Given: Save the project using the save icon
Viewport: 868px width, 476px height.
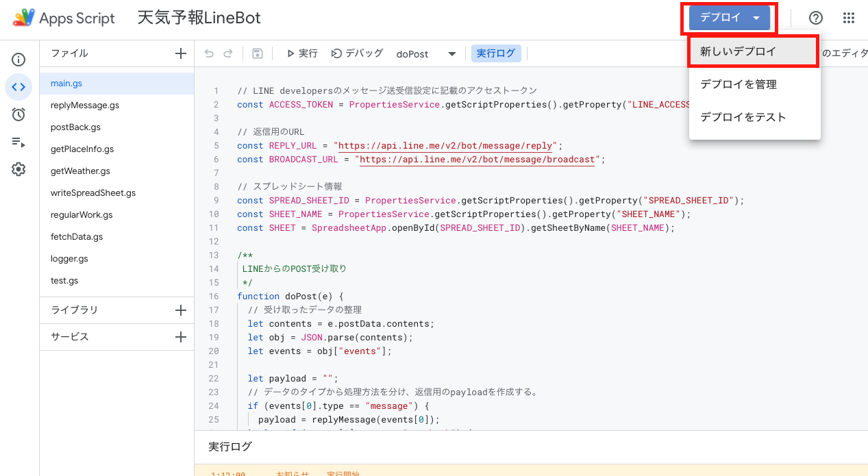Looking at the screenshot, I should (x=256, y=53).
